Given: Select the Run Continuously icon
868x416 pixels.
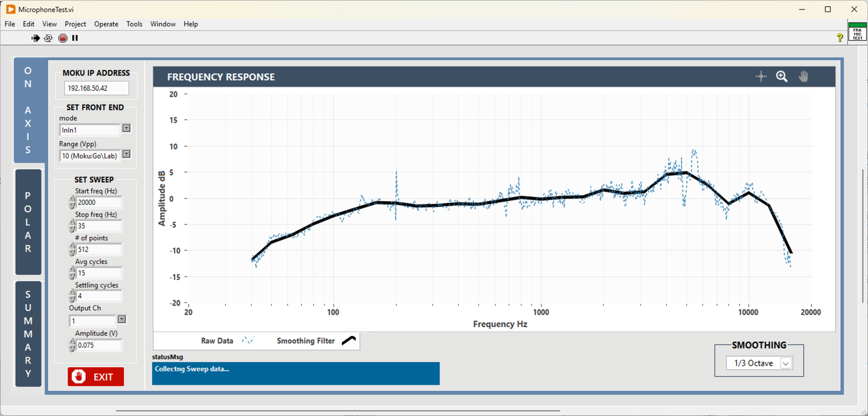Looking at the screenshot, I should [x=48, y=38].
